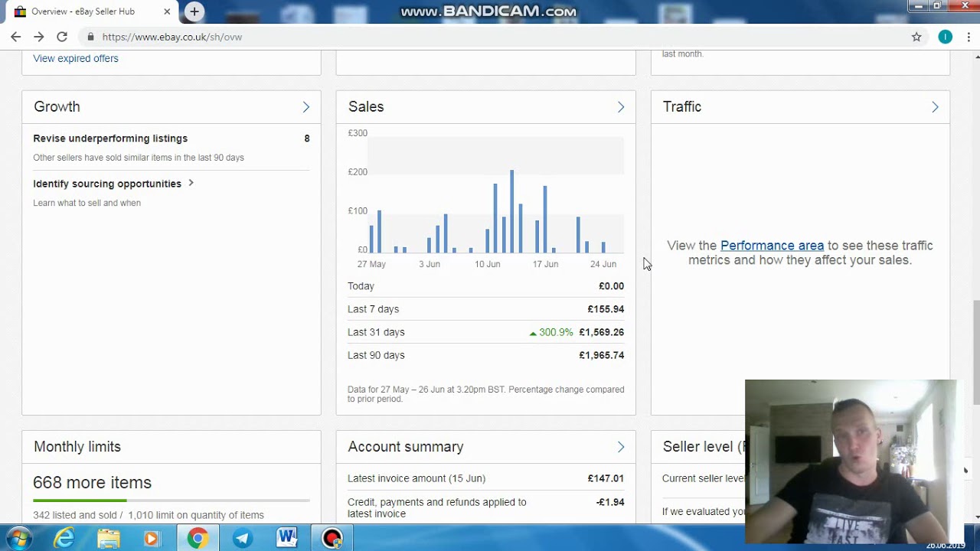
Task: Click the monthly limits progress bar
Action: coord(171,500)
